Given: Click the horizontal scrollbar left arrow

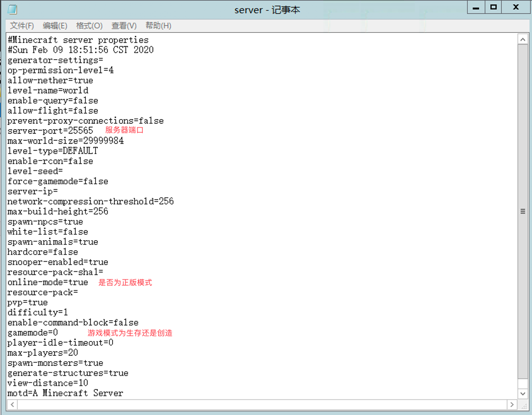Looking at the screenshot, I should (12, 404).
